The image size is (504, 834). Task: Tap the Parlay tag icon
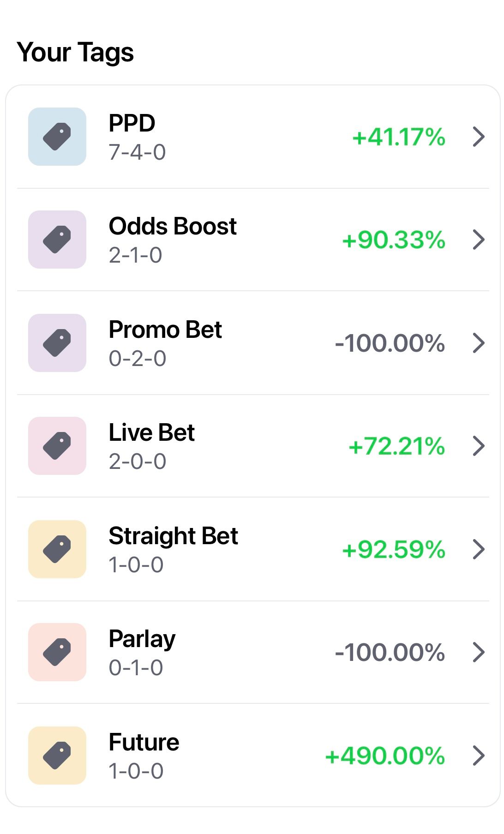click(57, 652)
